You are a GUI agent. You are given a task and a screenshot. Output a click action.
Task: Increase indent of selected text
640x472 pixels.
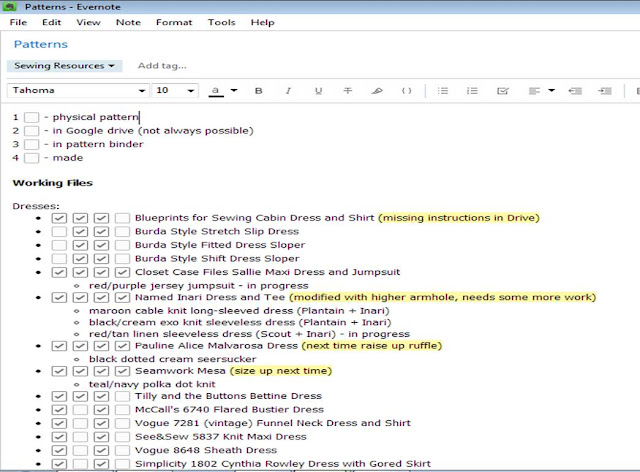coord(605,91)
